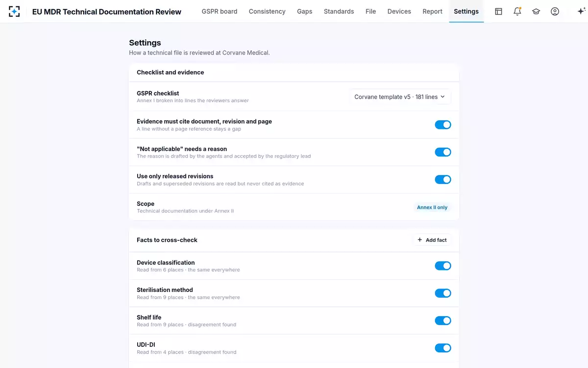Toggle Sterilisation method cross-check
The height and width of the screenshot is (368, 588).
click(x=443, y=293)
